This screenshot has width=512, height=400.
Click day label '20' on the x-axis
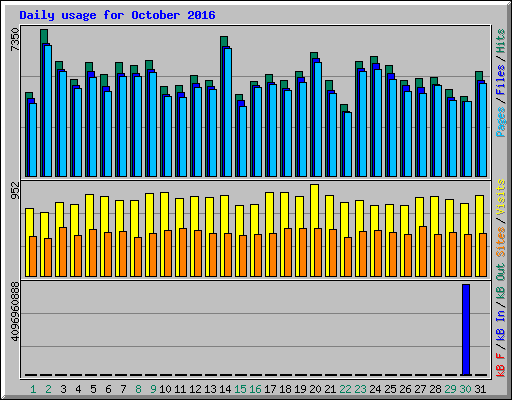tap(315, 389)
